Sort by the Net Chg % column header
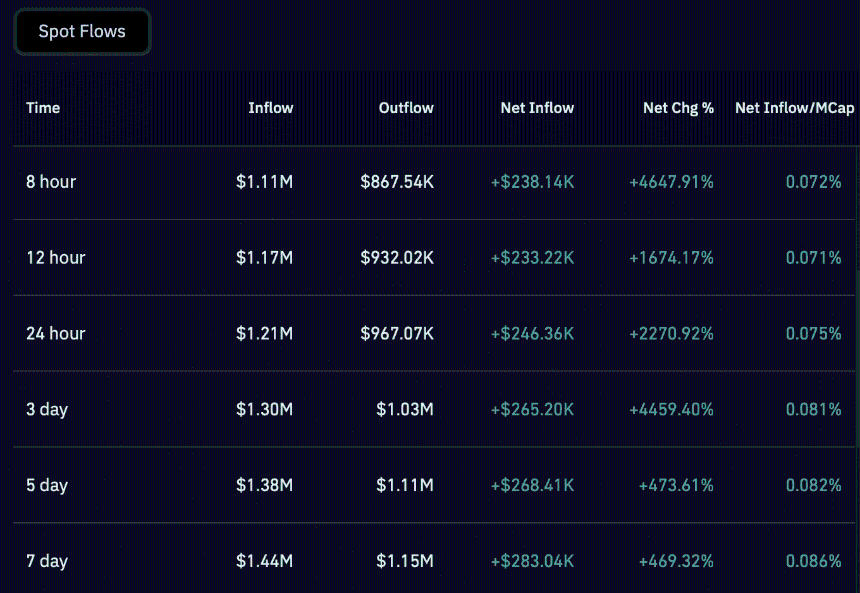Image resolution: width=860 pixels, height=593 pixels. pos(678,108)
